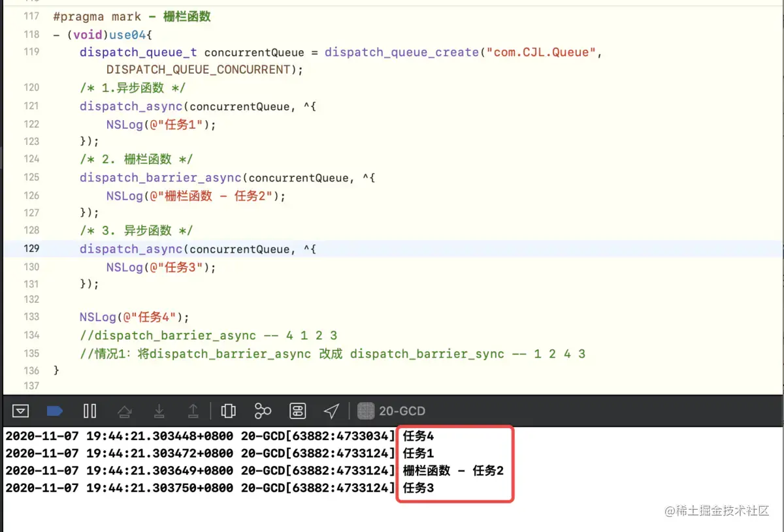Add a breakpoint at line 126

point(31,195)
